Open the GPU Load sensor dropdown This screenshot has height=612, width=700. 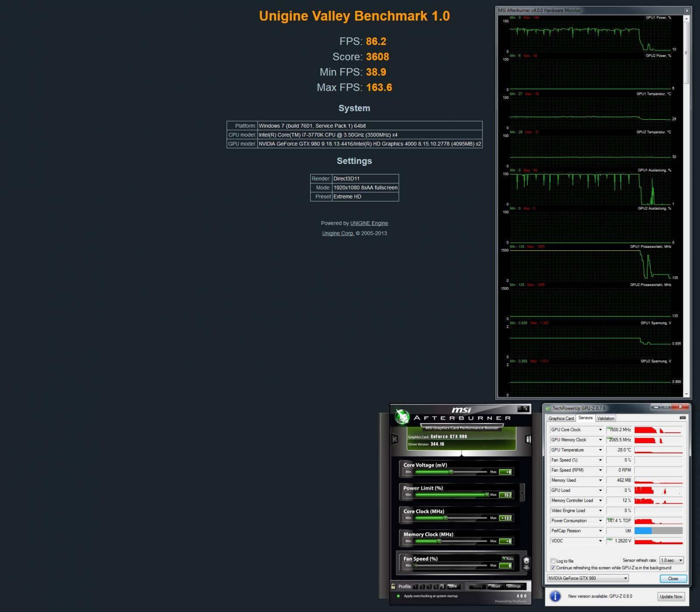[600, 490]
